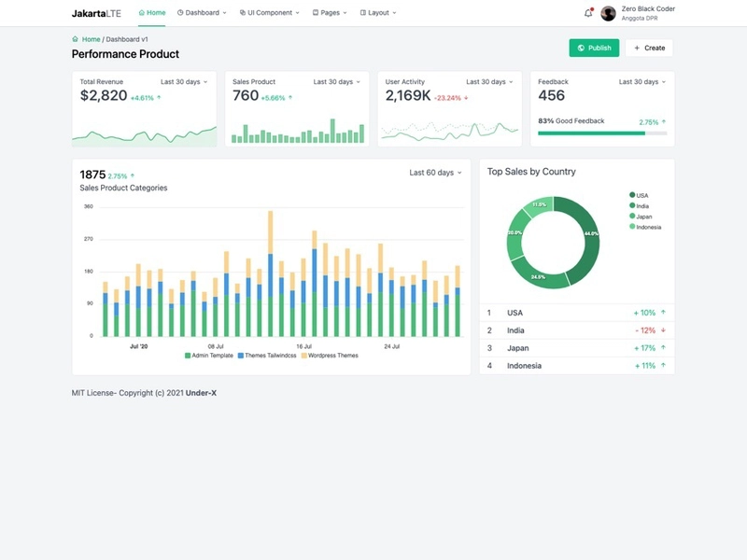Viewport: 747px width, 560px height.
Task: Click the 456 feedback value
Action: click(x=551, y=95)
